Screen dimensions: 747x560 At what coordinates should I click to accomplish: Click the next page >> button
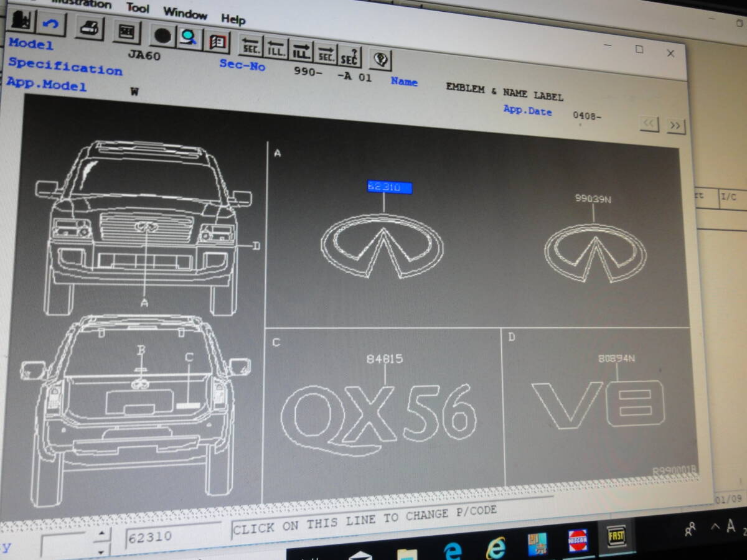[675, 126]
